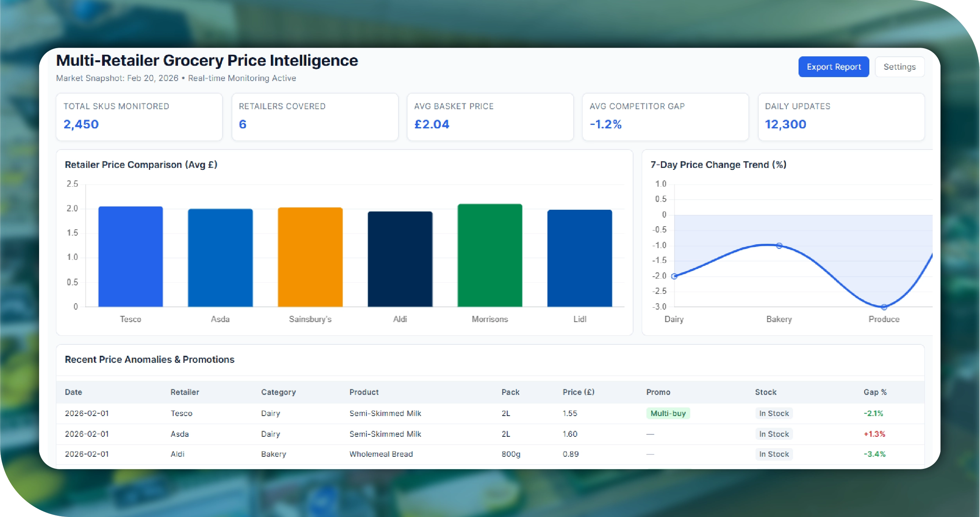Click the Gap % column header
The width and height of the screenshot is (980, 517).
coord(875,392)
